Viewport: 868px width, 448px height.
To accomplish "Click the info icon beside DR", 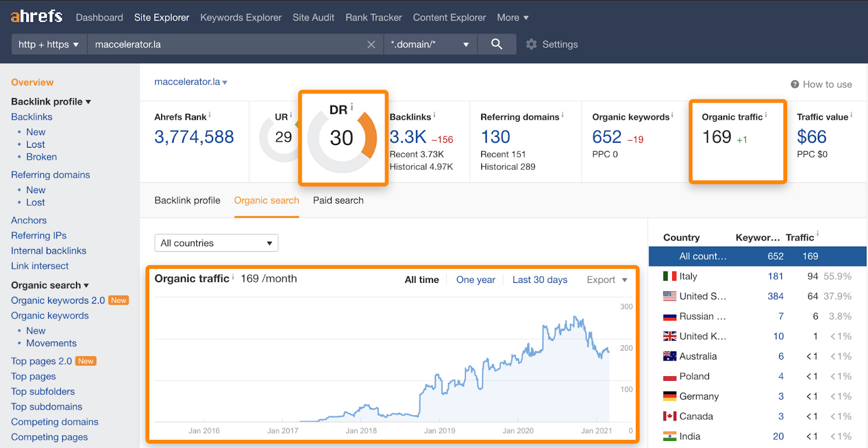I will [352, 107].
